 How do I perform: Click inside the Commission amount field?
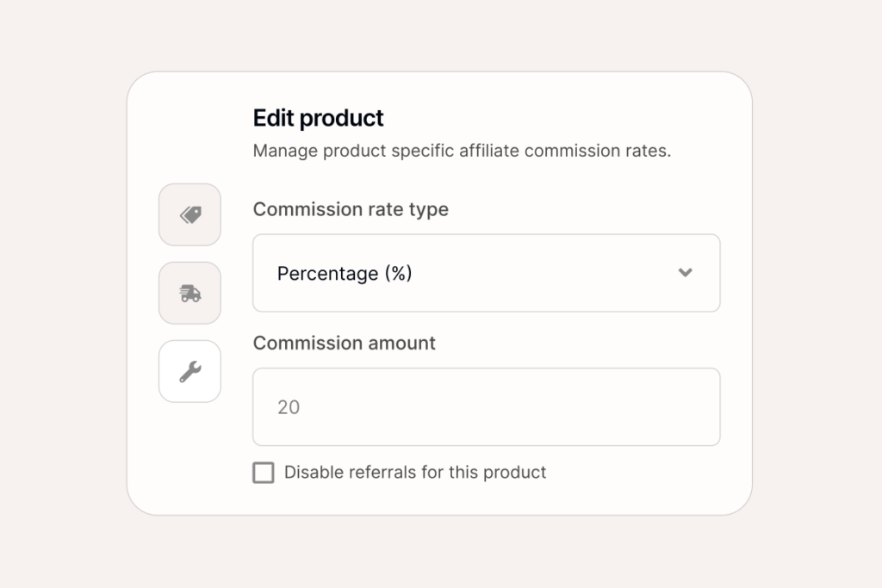tap(486, 406)
